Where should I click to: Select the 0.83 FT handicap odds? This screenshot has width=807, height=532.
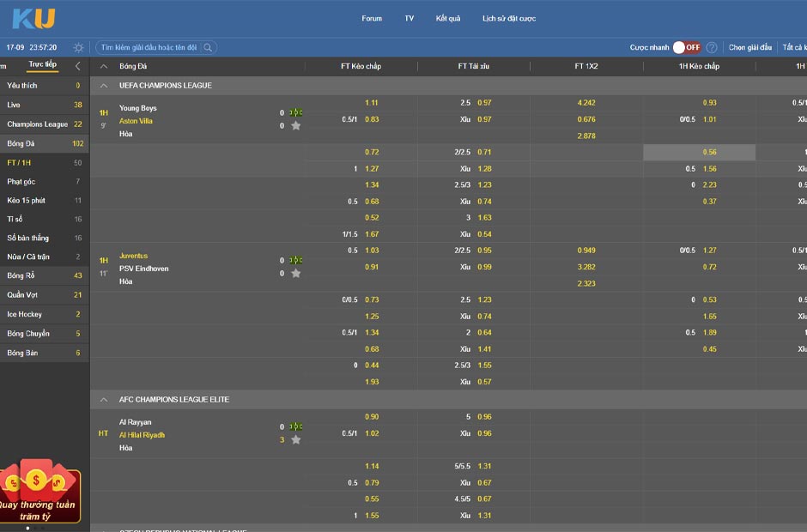point(372,119)
